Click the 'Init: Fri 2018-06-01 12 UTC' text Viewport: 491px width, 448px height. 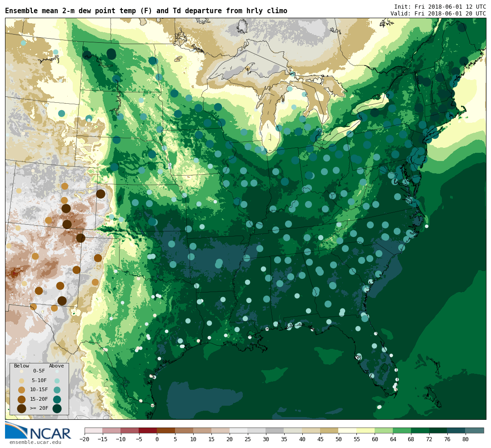440,7
